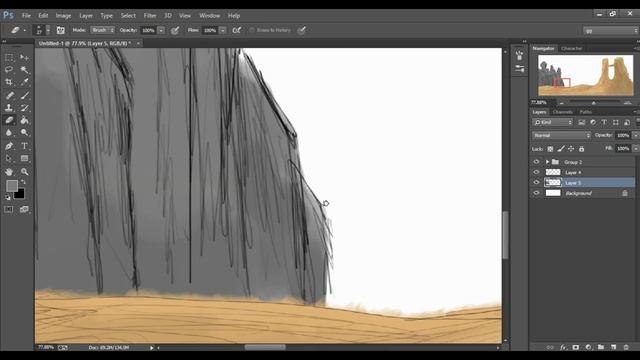Viewport: 640px width, 360px height.
Task: Toggle pressure for size button
Action: point(302,30)
